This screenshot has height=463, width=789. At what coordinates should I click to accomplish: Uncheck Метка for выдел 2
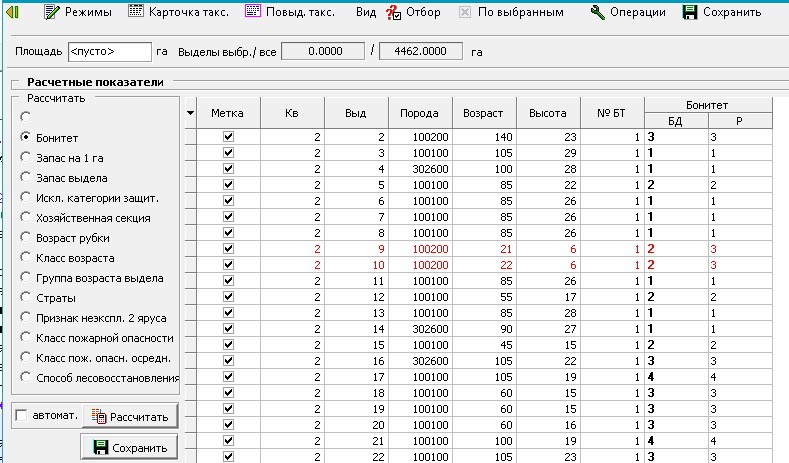point(228,136)
